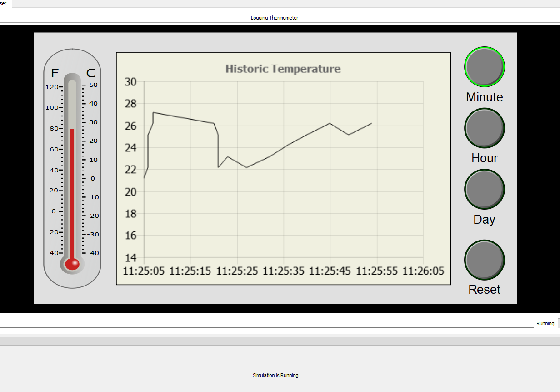Toggle the Day LED indicator
Image resolution: width=560 pixels, height=392 pixels.
point(484,189)
